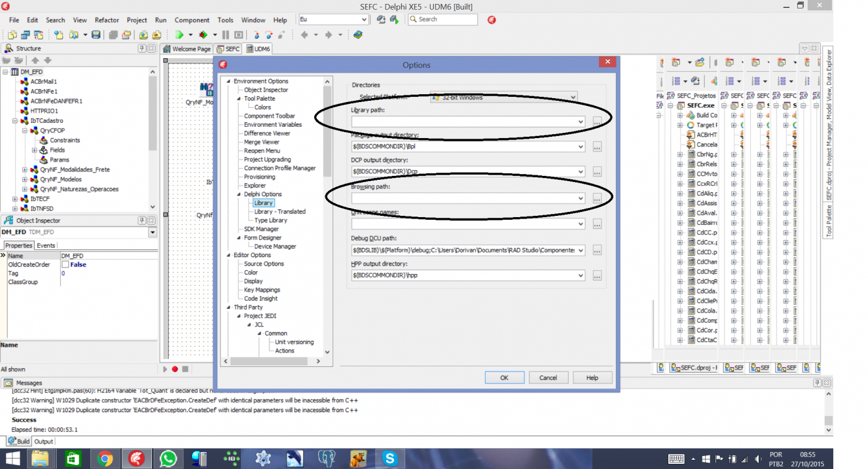Click the View Unit toolbar icon
The image size is (868, 469).
pyautogui.click(x=14, y=35)
